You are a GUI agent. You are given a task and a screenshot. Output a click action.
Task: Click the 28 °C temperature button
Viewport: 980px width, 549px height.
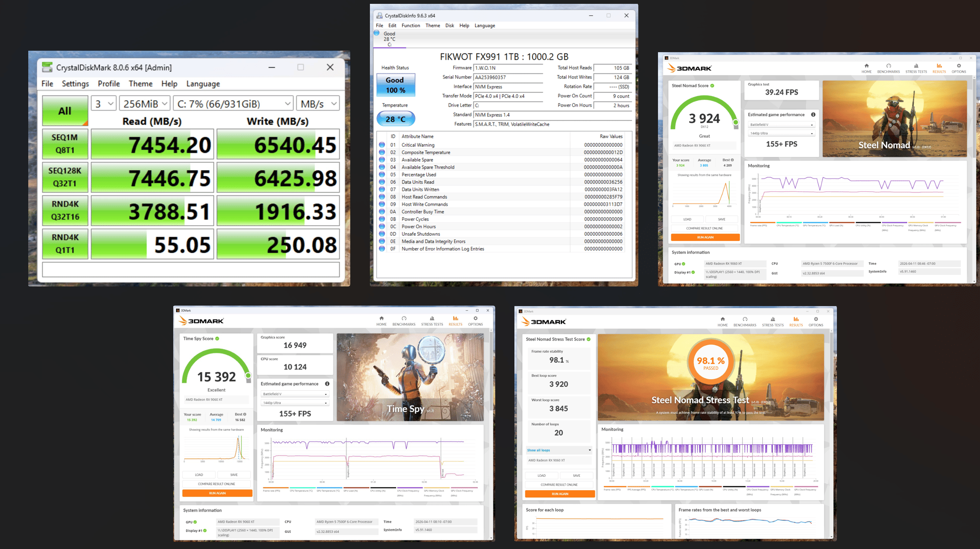(395, 119)
